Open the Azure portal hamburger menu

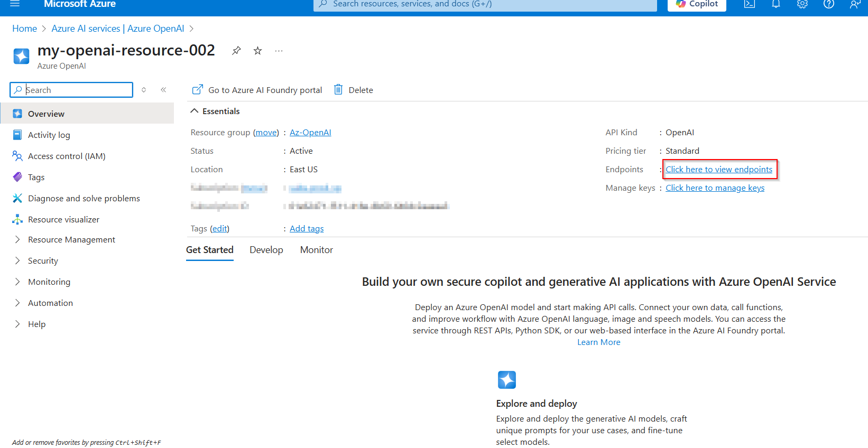point(15,4)
